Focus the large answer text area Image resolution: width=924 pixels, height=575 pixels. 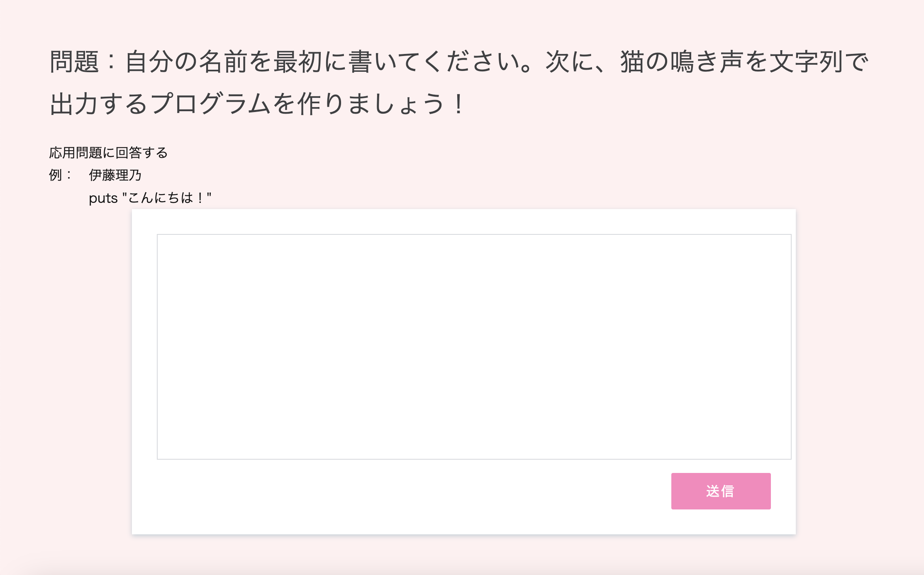click(474, 346)
